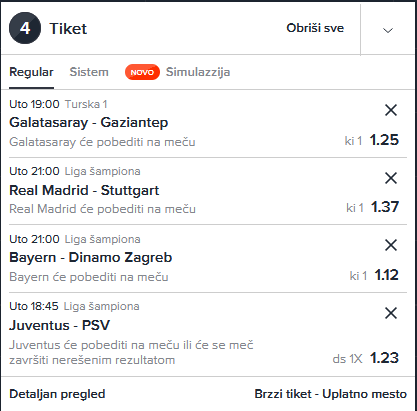Remove Juventus - PSV bet
This screenshot has width=417, height=411.
[x=391, y=313]
